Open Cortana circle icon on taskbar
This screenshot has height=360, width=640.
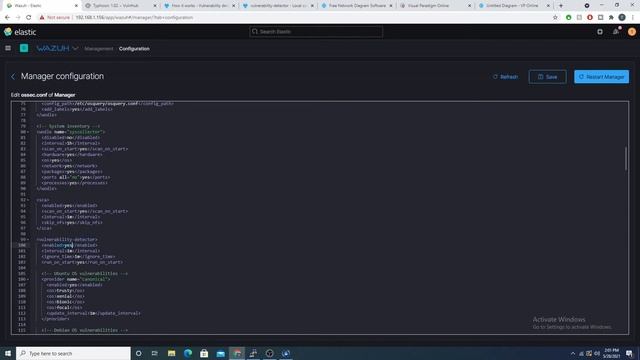(139, 353)
